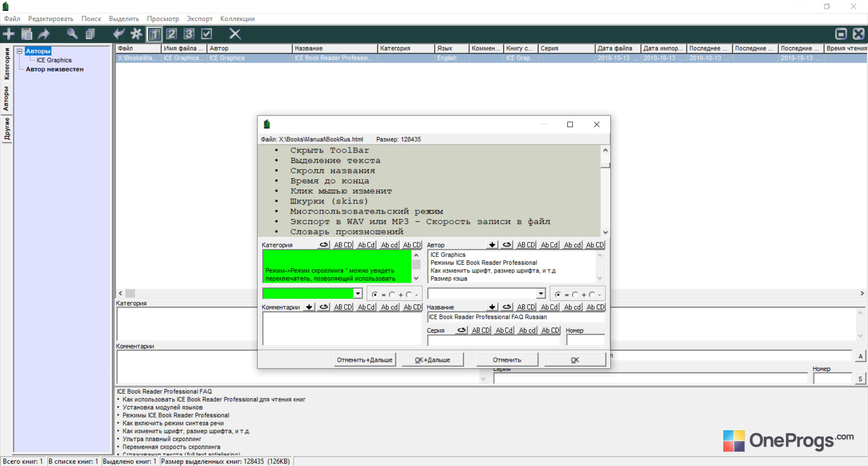868x466 pixels.
Task: Select the '=' radio button for Категория
Action: (375, 295)
